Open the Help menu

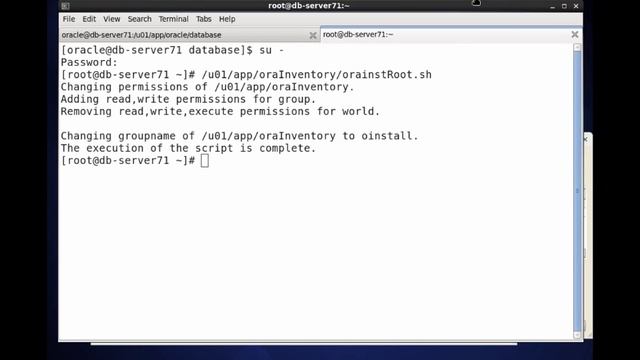(227, 19)
